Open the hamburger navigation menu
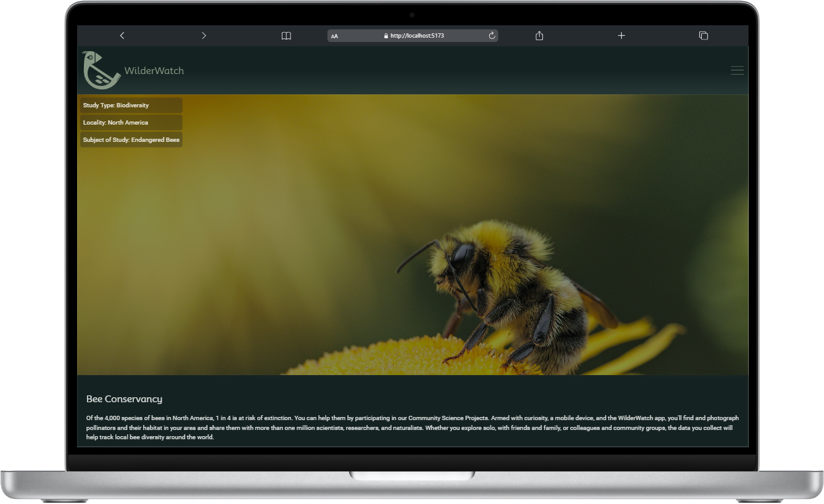 coord(737,70)
